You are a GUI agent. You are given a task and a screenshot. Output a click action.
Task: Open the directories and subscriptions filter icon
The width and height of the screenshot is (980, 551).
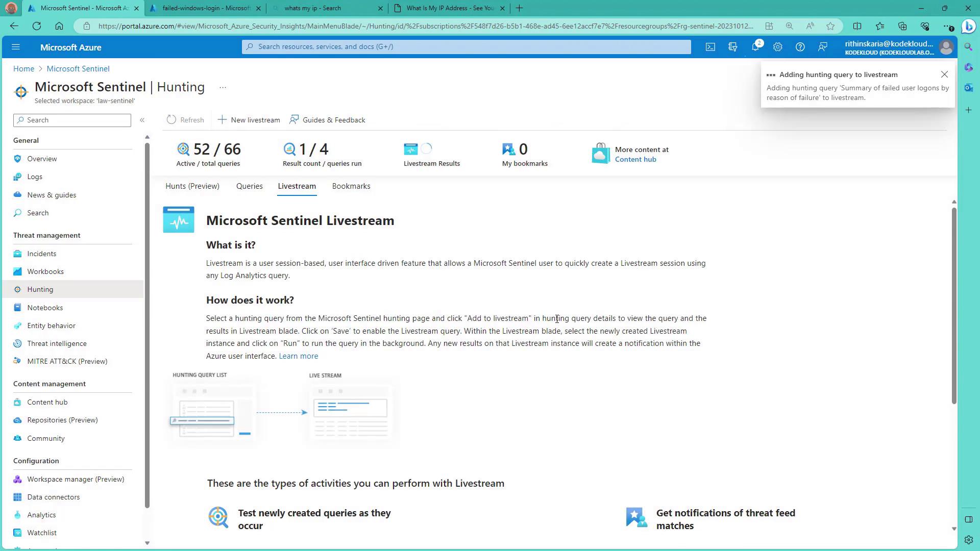[x=732, y=47]
